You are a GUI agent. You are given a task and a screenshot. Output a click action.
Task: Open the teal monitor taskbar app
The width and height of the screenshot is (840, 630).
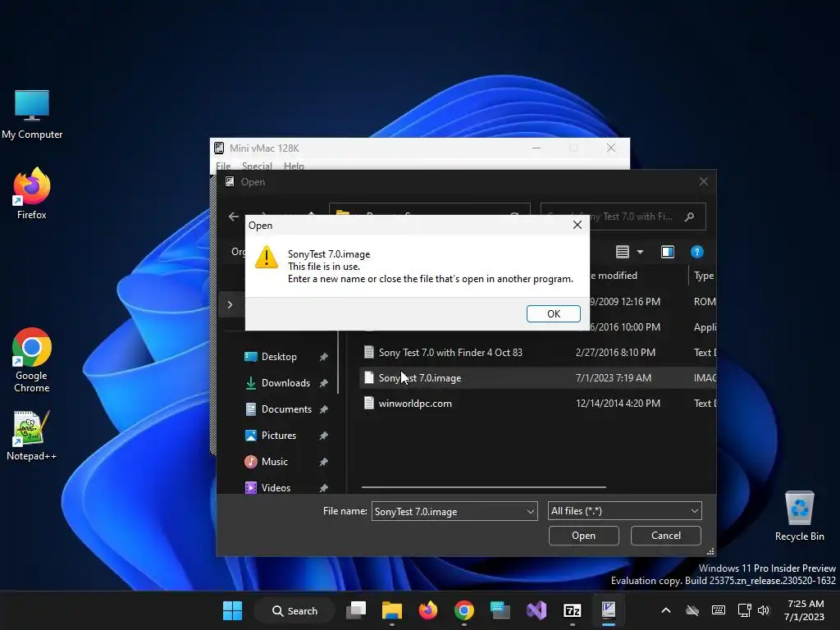(500, 610)
